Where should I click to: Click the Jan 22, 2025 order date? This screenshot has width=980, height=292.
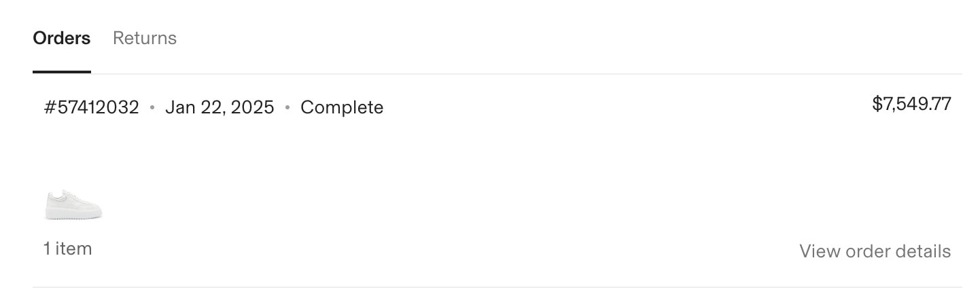click(x=220, y=107)
